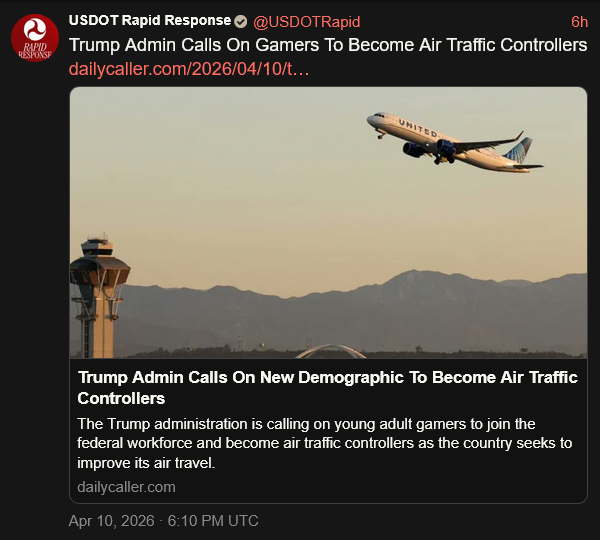Click the white arch structure in the photo
Image resolution: width=600 pixels, height=540 pixels.
tap(331, 352)
